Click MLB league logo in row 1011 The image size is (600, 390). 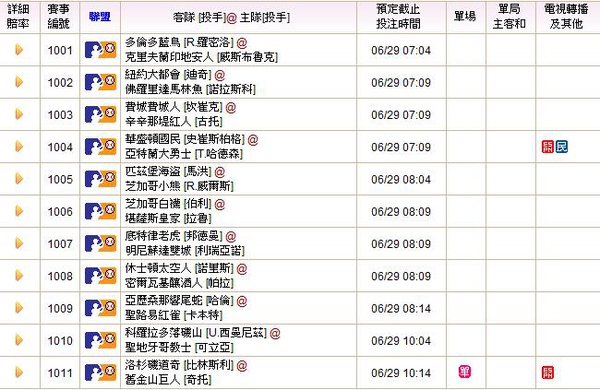tap(100, 372)
